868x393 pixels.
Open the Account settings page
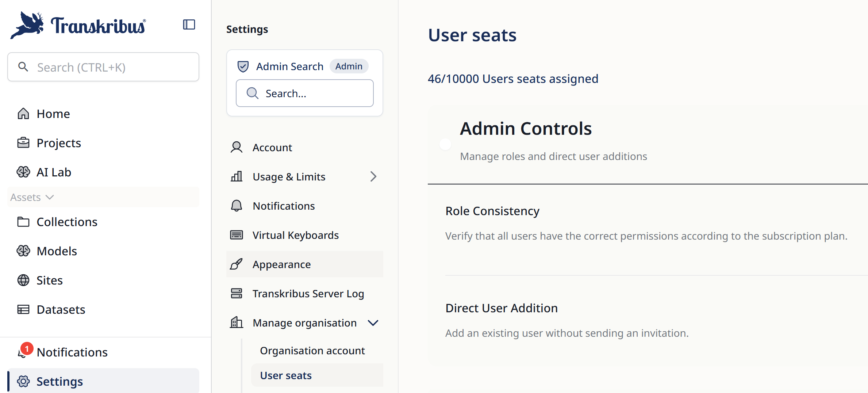272,148
